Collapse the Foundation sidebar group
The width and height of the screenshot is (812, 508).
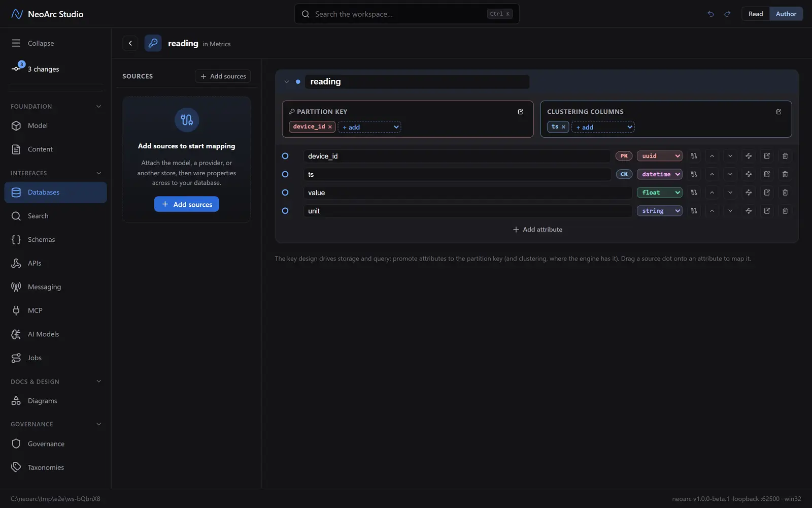coord(98,107)
